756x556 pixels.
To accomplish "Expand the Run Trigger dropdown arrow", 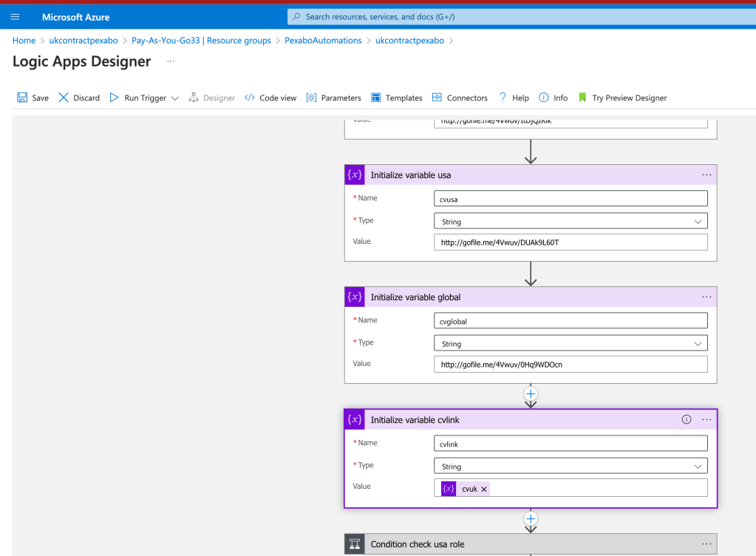I will point(175,98).
